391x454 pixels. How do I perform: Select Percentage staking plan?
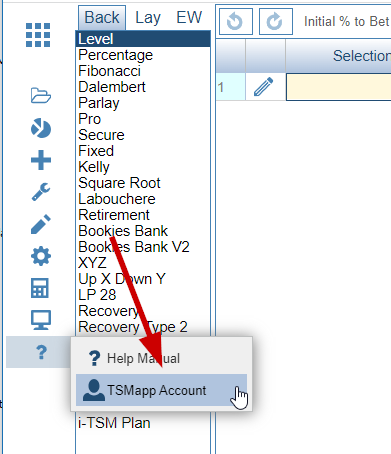tap(143, 55)
